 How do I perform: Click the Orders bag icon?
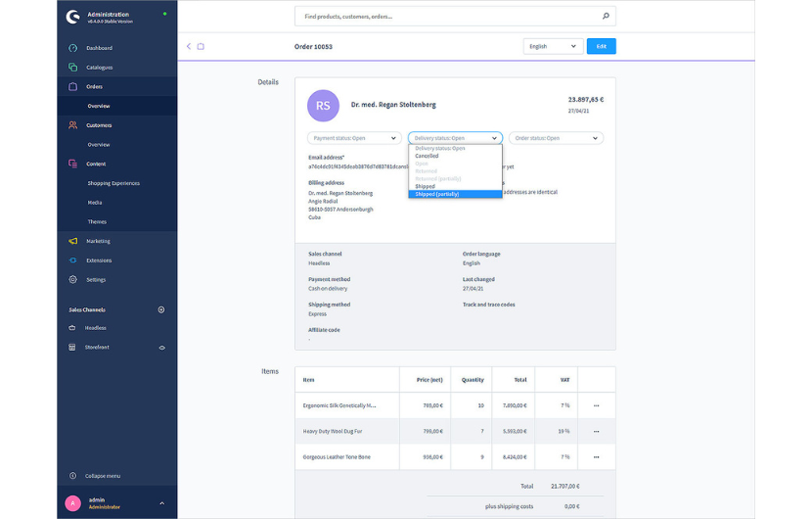(x=73, y=86)
